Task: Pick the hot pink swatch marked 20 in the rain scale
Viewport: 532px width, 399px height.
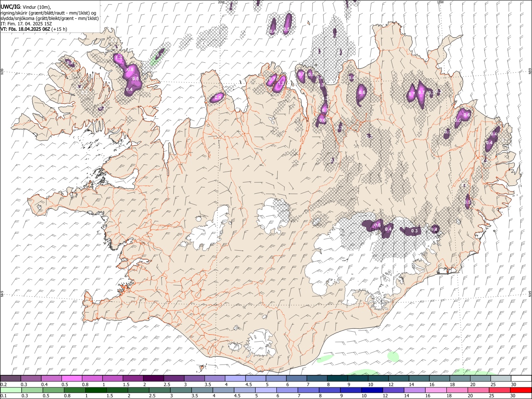Action: 478,390
